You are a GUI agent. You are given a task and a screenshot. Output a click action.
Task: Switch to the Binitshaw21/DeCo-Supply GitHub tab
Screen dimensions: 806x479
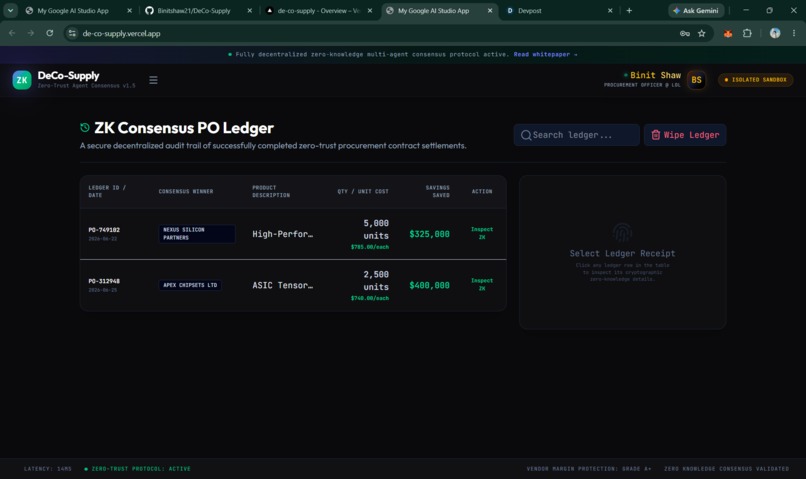tap(193, 11)
